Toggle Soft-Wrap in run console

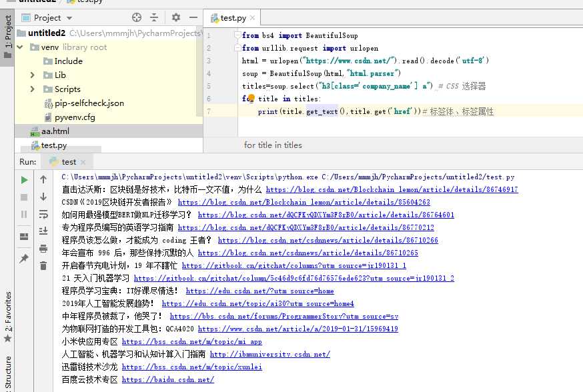click(43, 214)
